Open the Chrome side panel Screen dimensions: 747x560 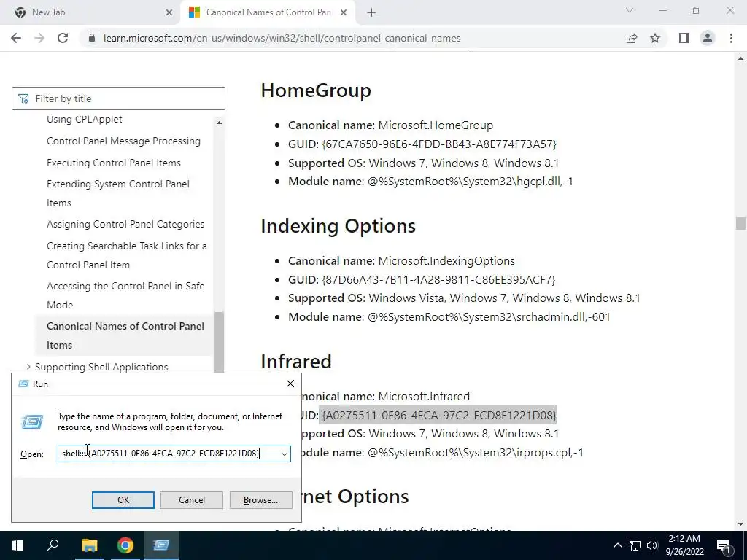pyautogui.click(x=684, y=38)
